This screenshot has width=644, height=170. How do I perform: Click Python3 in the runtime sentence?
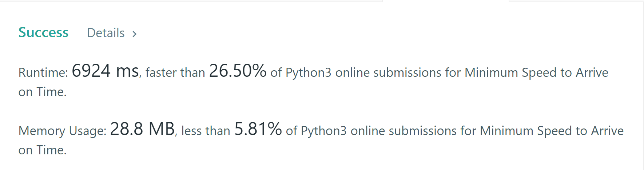(309, 73)
